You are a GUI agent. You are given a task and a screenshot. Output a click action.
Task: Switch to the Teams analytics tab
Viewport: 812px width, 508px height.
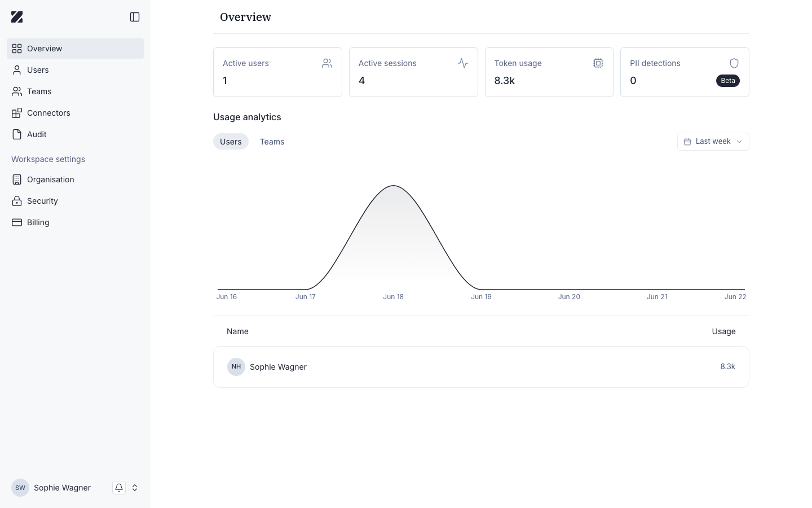click(x=272, y=142)
